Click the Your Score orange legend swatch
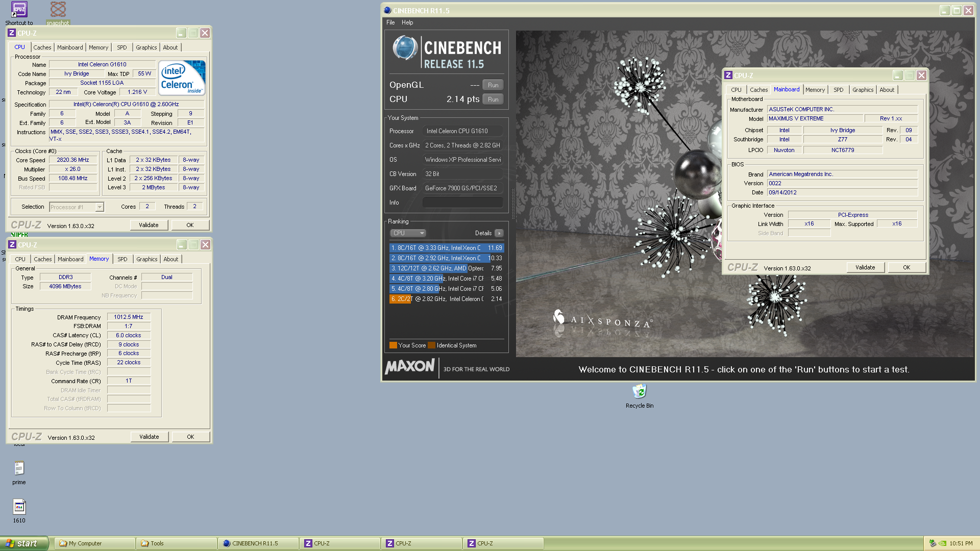The image size is (980, 551). pyautogui.click(x=393, y=345)
